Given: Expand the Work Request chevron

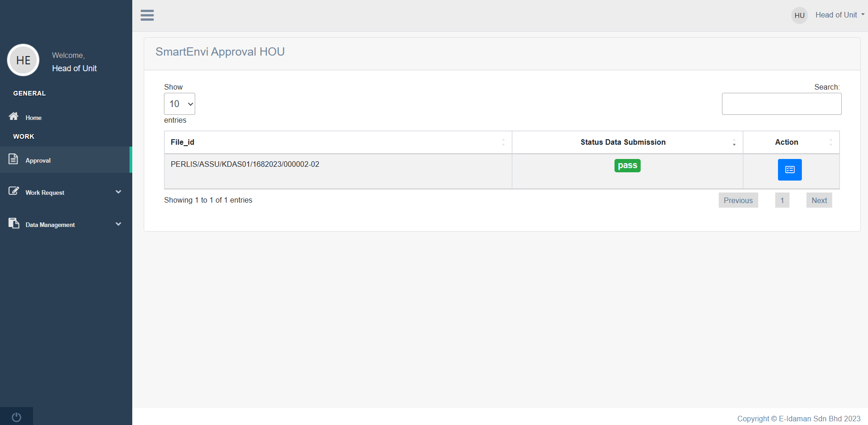Looking at the screenshot, I should 118,192.
